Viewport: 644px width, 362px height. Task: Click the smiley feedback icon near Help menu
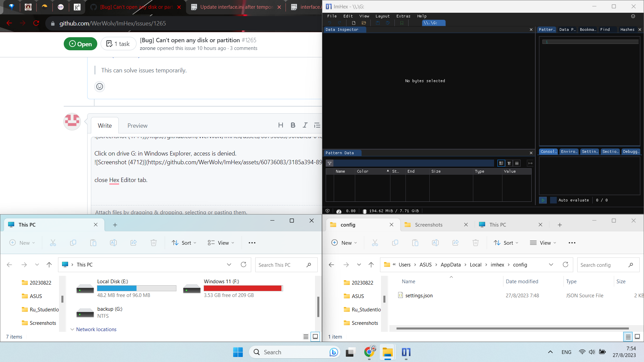point(633,16)
